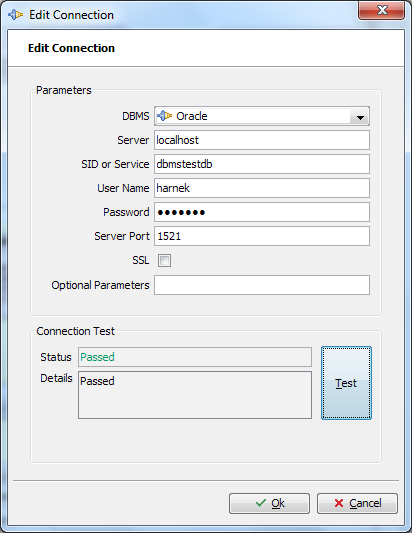The image size is (412, 533).
Task: Click the Oracle icon in DBMS combo box
Action: click(165, 116)
